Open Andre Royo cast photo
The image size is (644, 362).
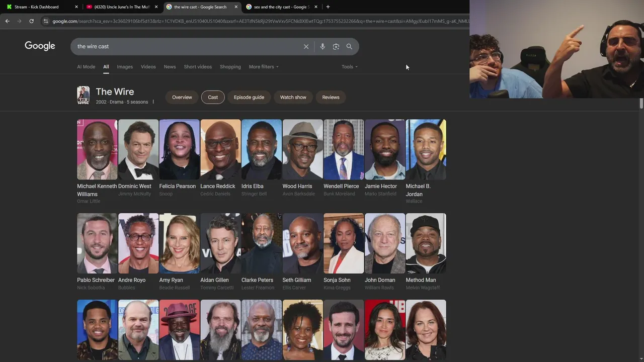[138, 243]
